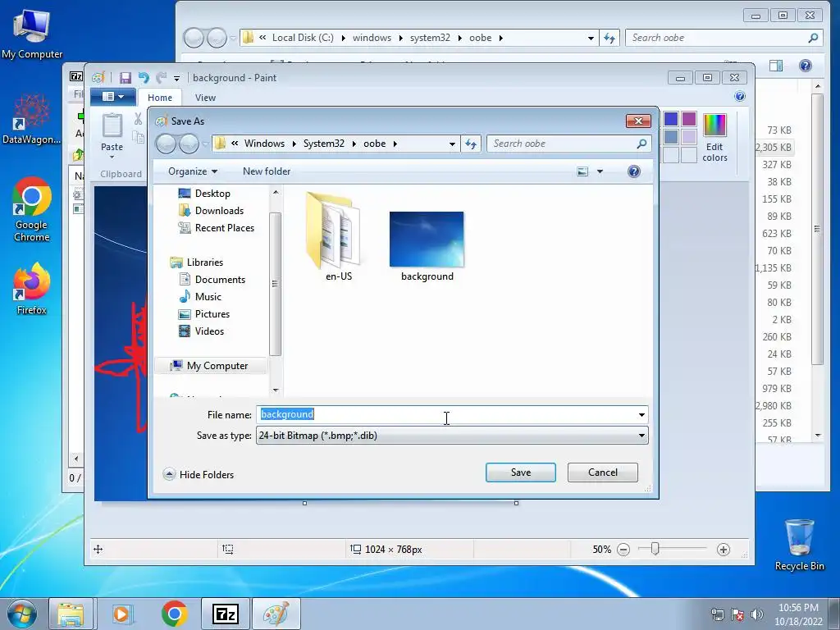Open Explorer address bar dropdown arrow
This screenshot has height=630, width=840.
591,38
